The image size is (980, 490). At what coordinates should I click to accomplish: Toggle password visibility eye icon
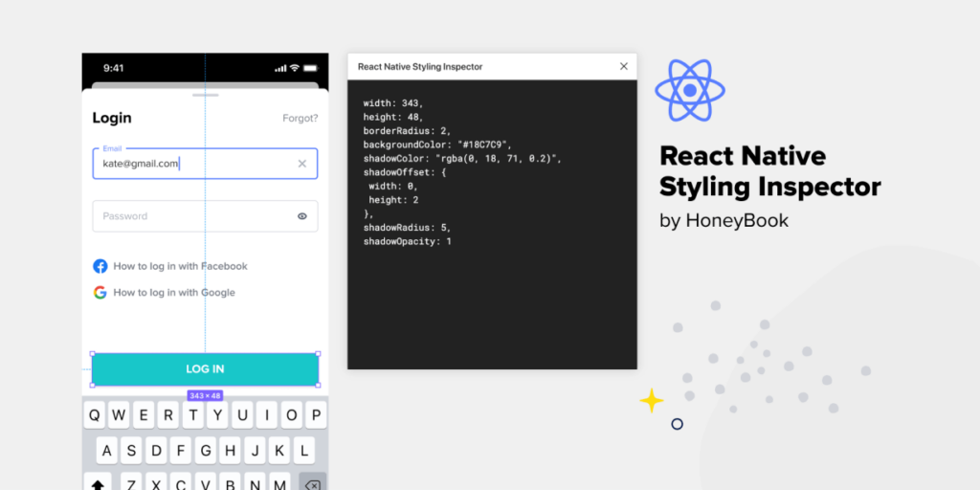301,216
